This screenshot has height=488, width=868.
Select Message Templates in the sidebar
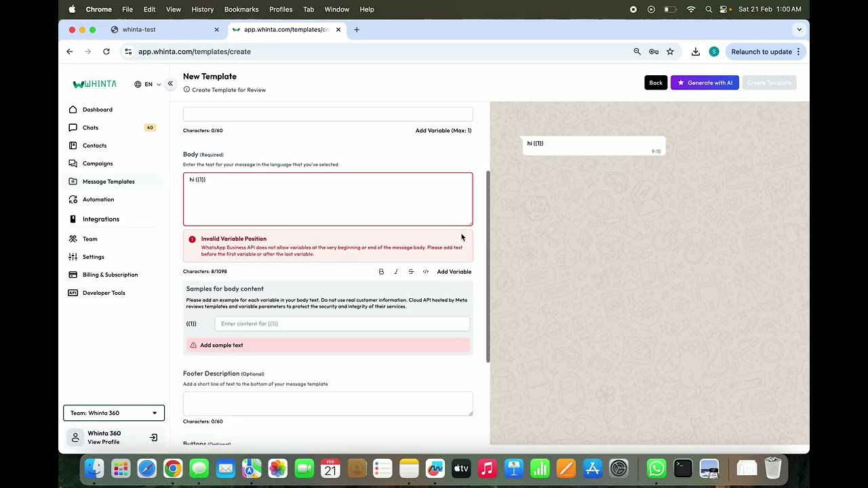click(x=108, y=182)
